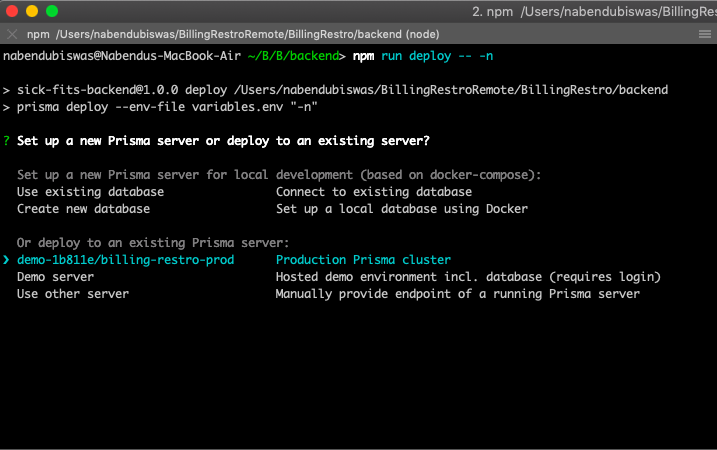Select the npm backend (node) tab
Viewport: 717px width, 450px height.
pos(233,34)
